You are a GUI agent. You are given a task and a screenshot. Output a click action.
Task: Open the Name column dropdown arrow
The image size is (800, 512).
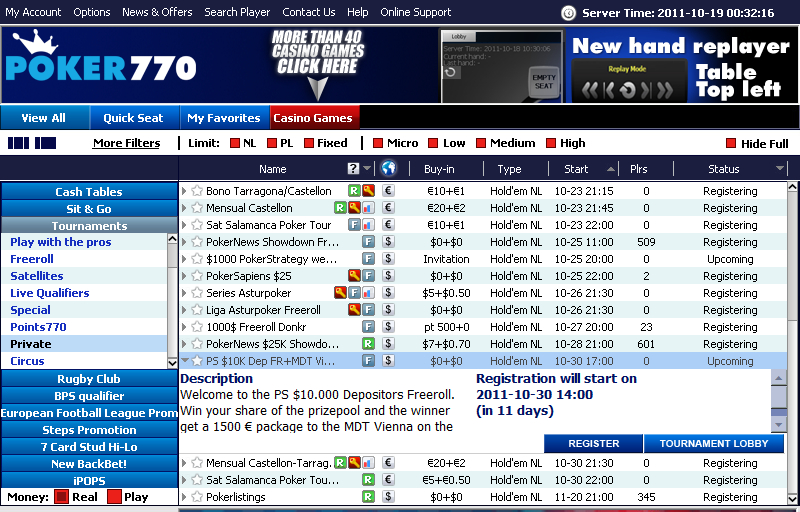pyautogui.click(x=367, y=169)
